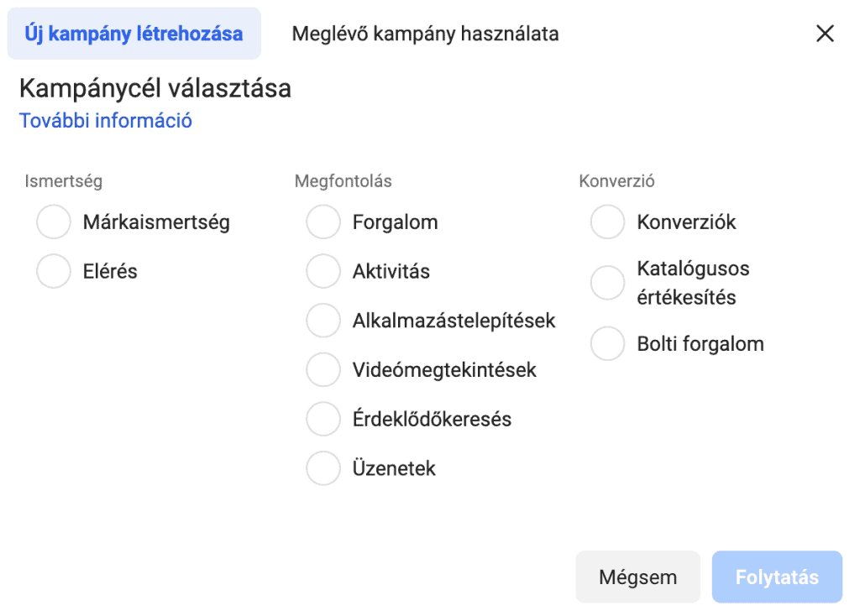Viewport: 860px width, 616px height.
Task: Click the Konverzió column heading
Action: [616, 181]
